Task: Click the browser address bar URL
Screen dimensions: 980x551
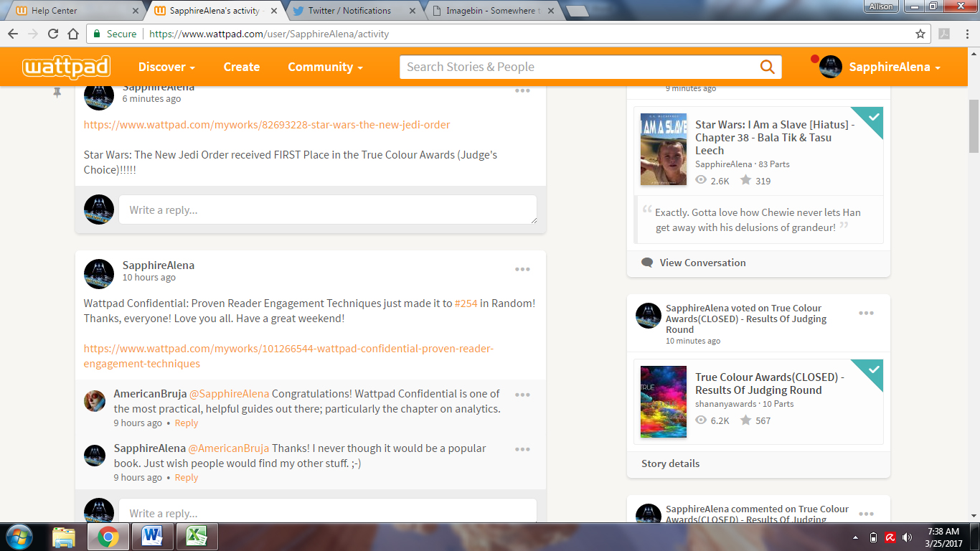Action: point(268,34)
